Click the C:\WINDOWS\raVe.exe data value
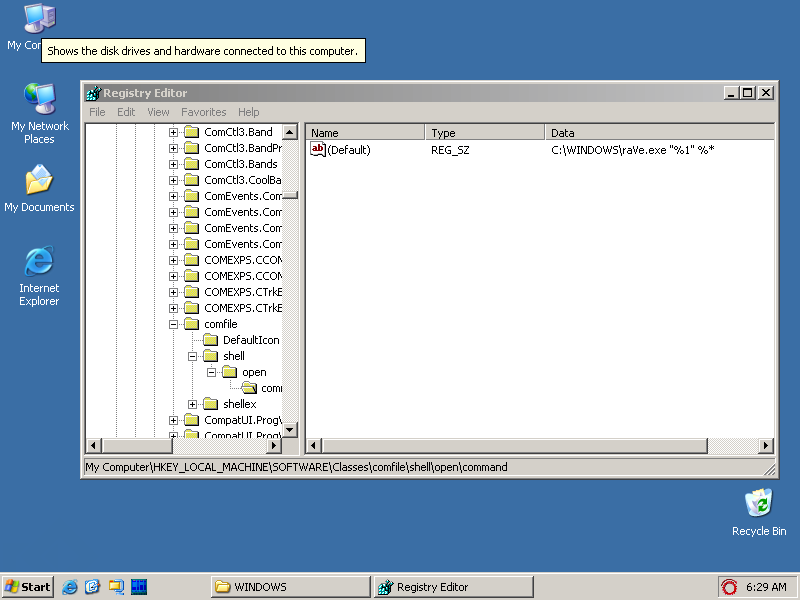This screenshot has height=600, width=800. (633, 150)
